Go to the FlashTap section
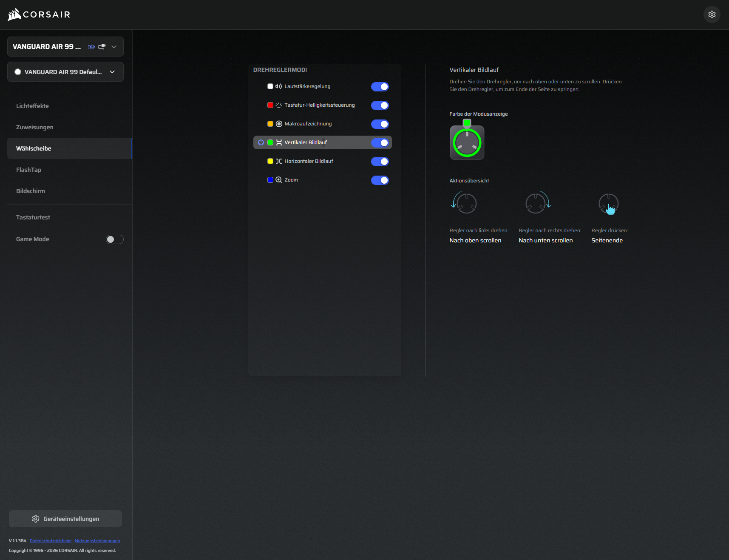This screenshot has width=729, height=560. [x=28, y=170]
